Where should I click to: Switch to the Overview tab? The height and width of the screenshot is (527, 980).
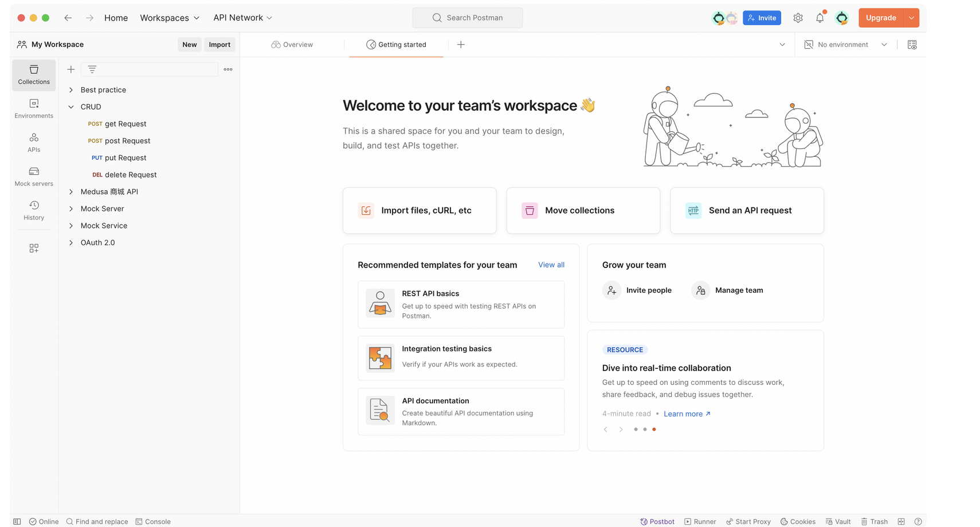(292, 45)
